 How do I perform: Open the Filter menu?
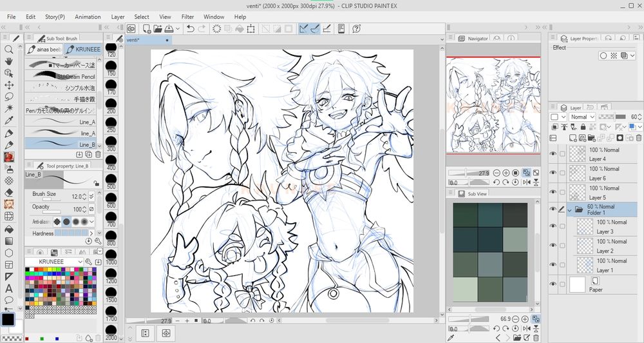click(187, 17)
